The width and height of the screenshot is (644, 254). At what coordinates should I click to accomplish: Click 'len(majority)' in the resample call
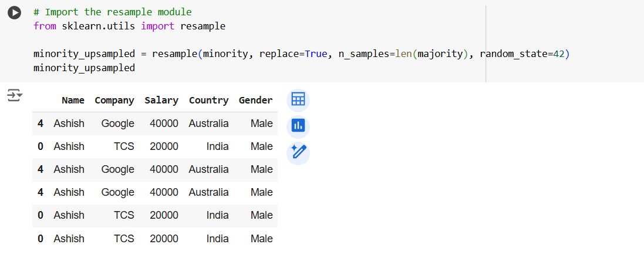[x=431, y=54]
